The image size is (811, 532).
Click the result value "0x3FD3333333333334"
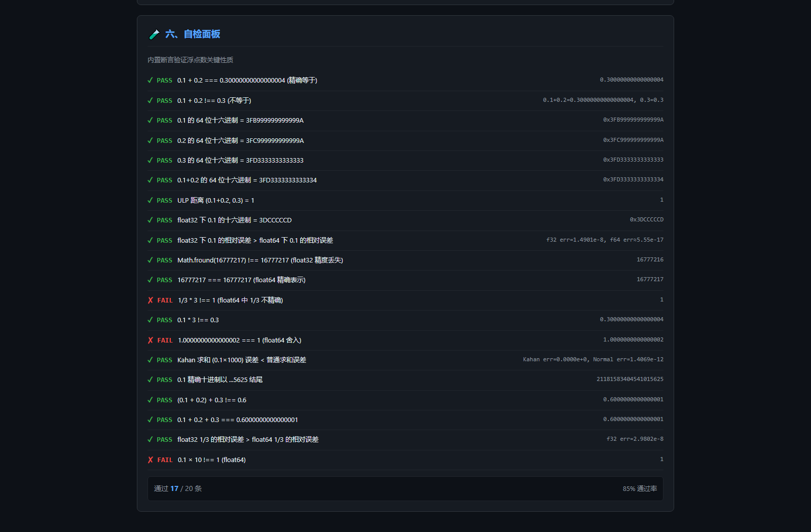[x=633, y=180]
